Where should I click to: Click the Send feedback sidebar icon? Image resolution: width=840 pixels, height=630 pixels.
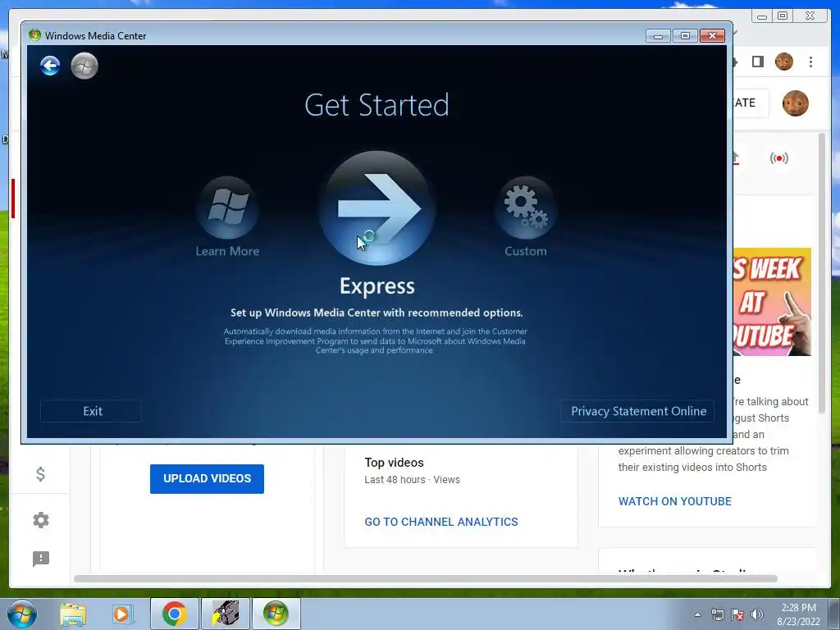(41, 559)
